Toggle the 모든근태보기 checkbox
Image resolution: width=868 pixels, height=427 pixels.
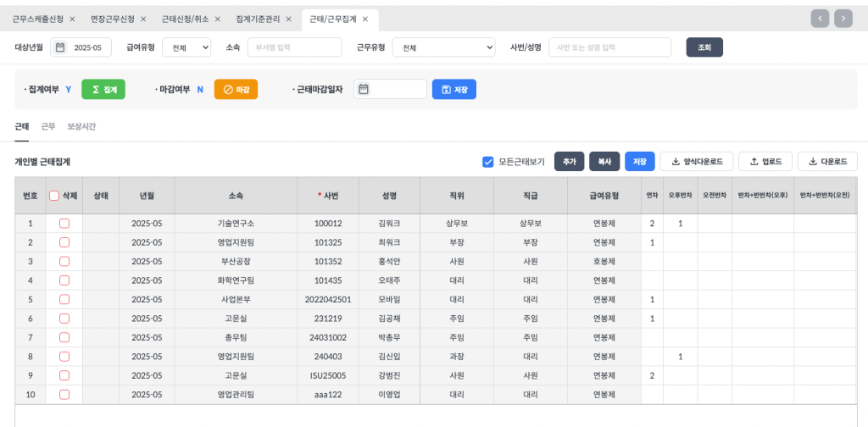tap(487, 162)
